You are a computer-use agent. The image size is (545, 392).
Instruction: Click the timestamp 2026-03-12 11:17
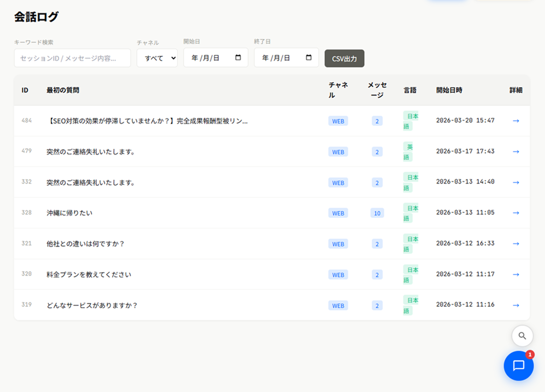click(x=465, y=274)
